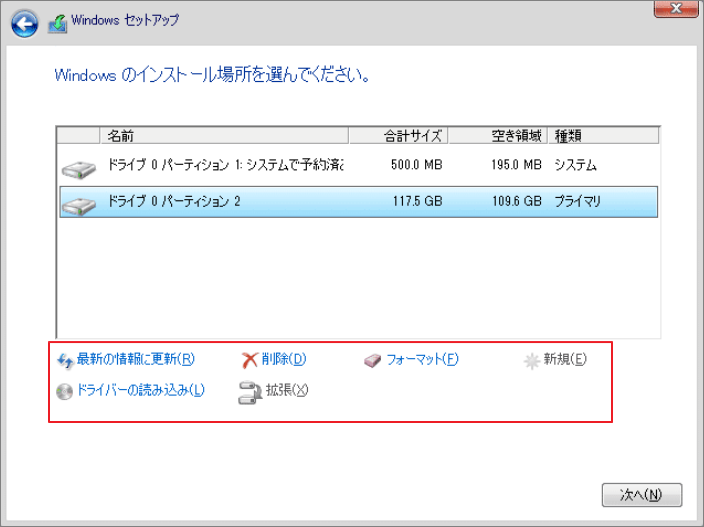Click the refresh arrows icon

point(66,360)
